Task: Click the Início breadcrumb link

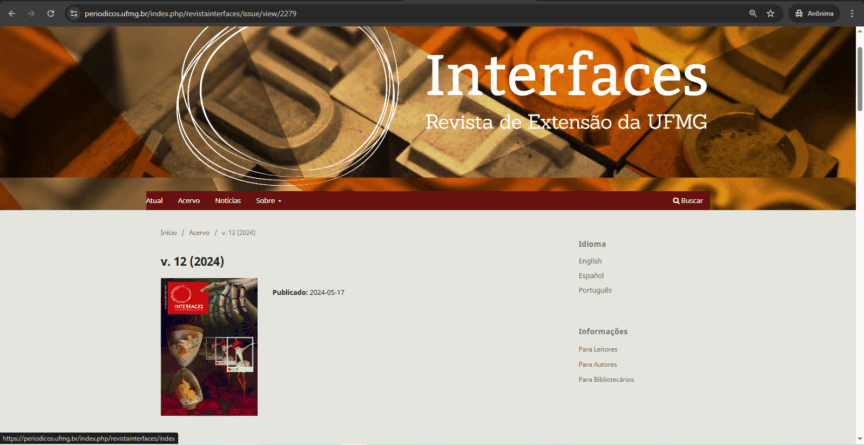Action: 168,233
